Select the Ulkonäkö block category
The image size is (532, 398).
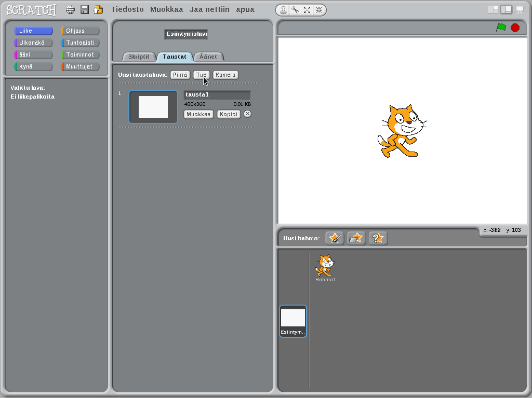[x=33, y=43]
